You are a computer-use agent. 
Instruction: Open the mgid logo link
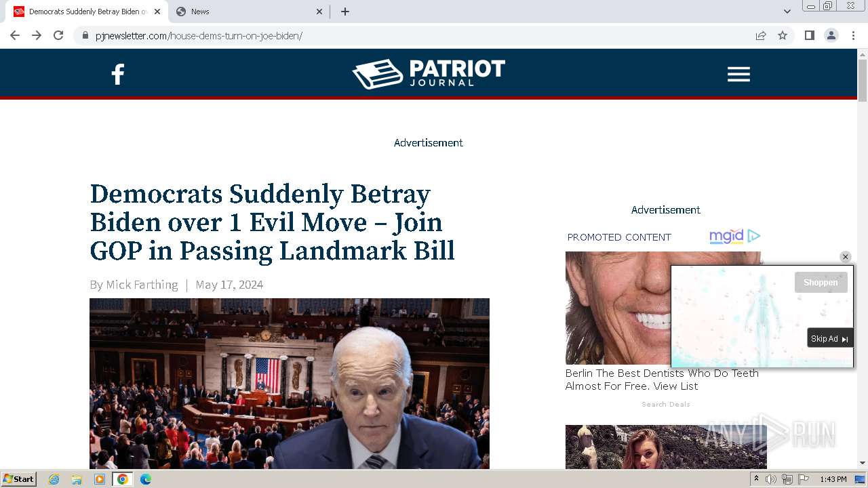click(x=726, y=236)
